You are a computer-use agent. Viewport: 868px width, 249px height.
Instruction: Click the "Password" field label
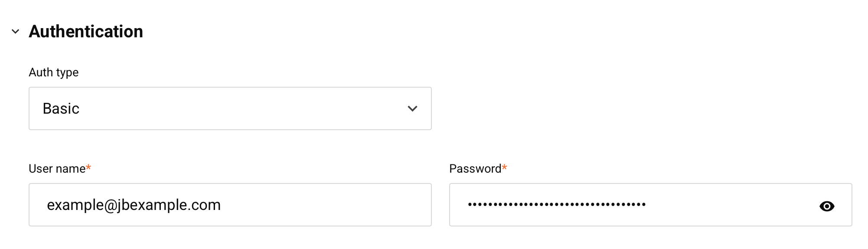coord(475,169)
